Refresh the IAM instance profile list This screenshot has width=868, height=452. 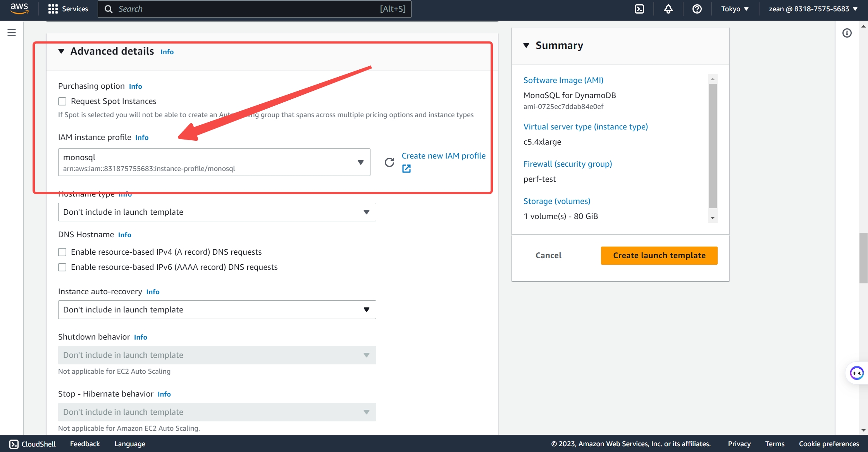coord(389,162)
